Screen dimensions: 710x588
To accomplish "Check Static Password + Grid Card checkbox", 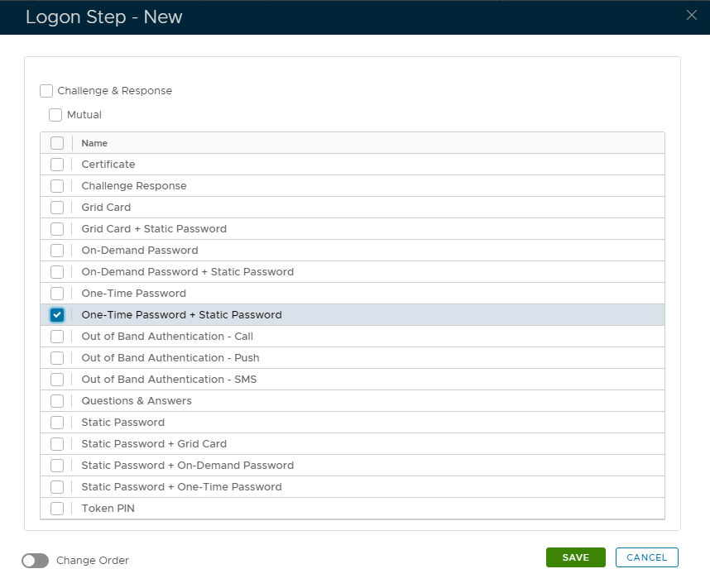I will tap(57, 444).
